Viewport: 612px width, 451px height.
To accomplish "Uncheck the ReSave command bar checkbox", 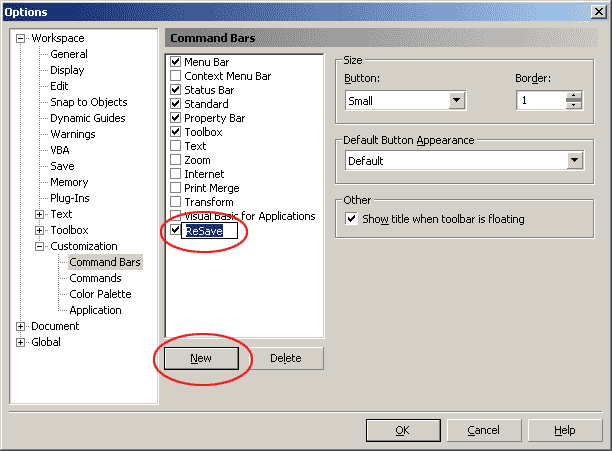I will click(176, 230).
